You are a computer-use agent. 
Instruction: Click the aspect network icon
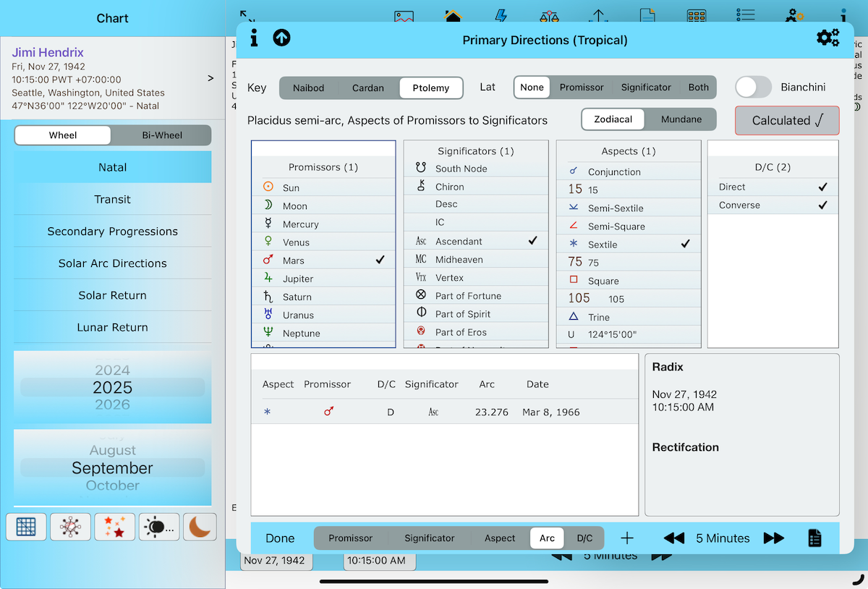[70, 527]
